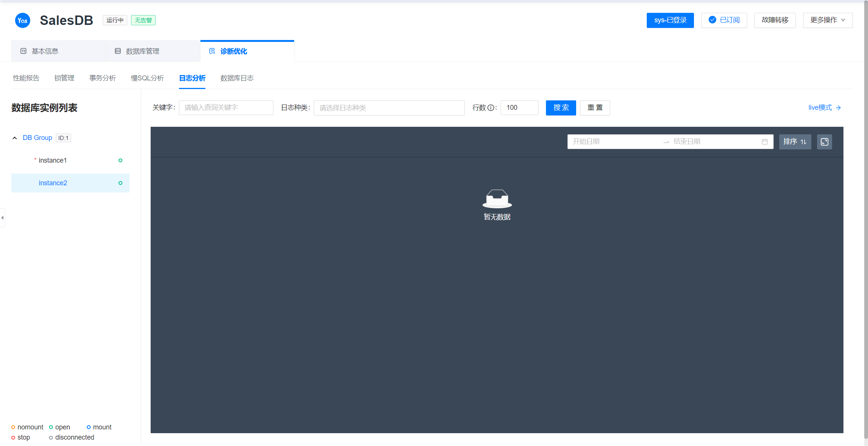868x446 pixels.
Task: Click the Yas logo icon
Action: pyautogui.click(x=22, y=20)
